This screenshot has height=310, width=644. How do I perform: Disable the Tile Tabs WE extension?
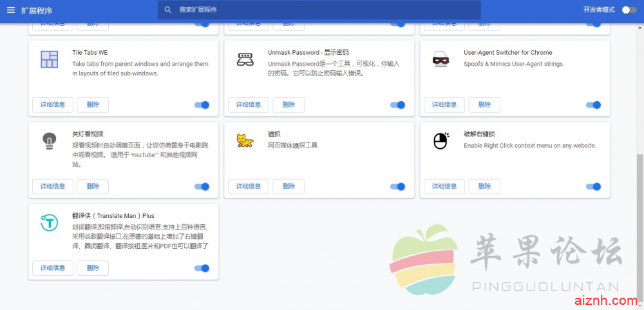pos(202,105)
